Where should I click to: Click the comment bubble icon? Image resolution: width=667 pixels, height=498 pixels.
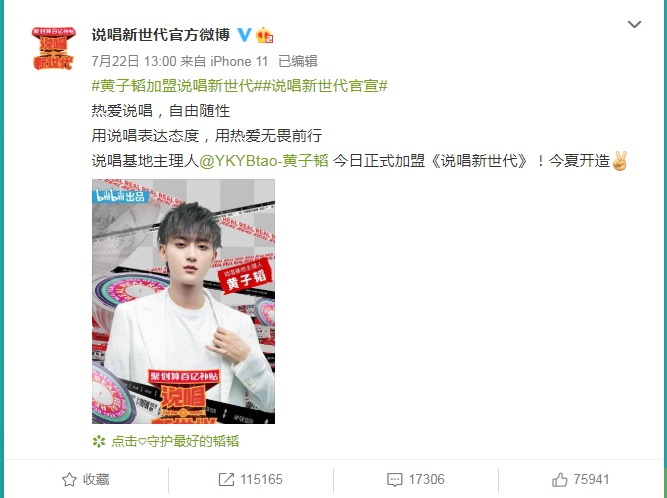pos(395,480)
